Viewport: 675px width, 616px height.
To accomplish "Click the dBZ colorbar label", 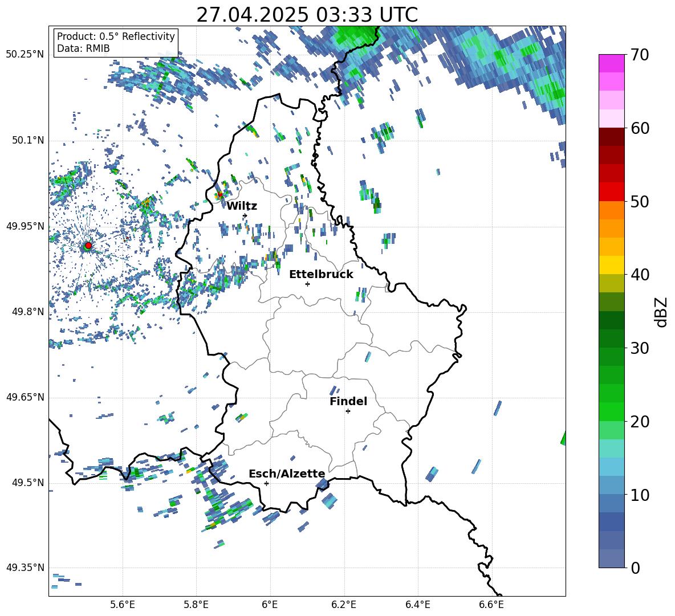I will click(661, 312).
